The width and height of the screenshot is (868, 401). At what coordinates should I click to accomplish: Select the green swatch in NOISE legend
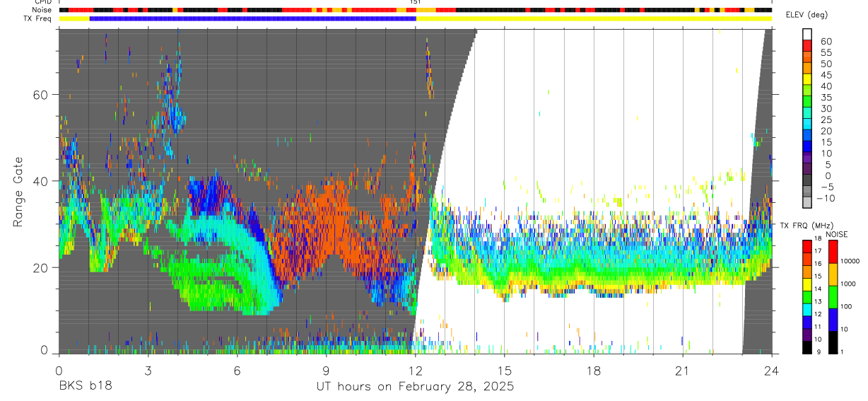tap(833, 296)
